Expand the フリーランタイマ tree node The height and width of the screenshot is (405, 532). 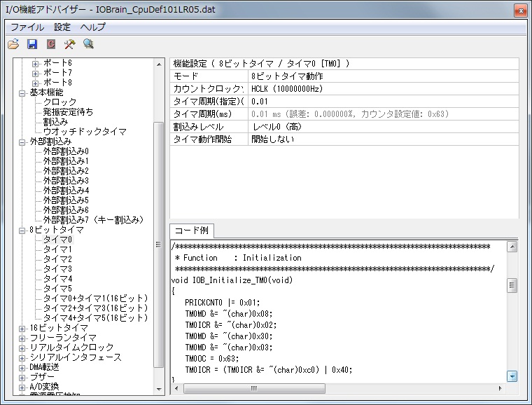(22, 338)
